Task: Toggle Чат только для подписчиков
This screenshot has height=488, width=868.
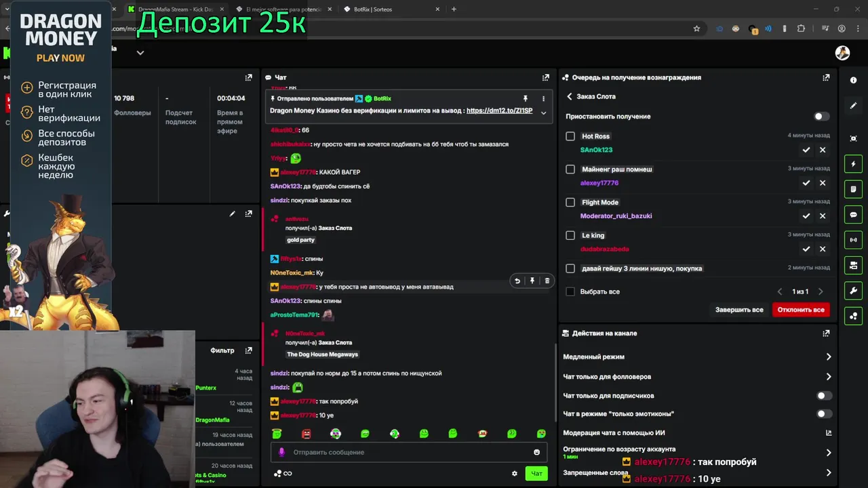Action: (x=823, y=396)
